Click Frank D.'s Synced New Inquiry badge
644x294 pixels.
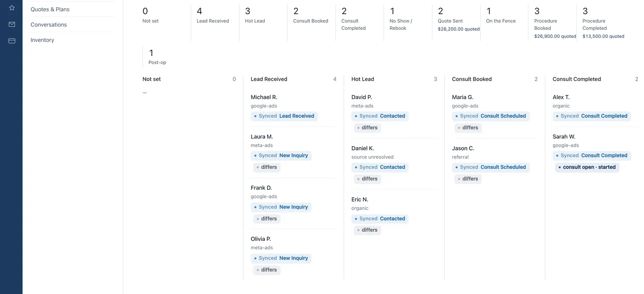281,207
